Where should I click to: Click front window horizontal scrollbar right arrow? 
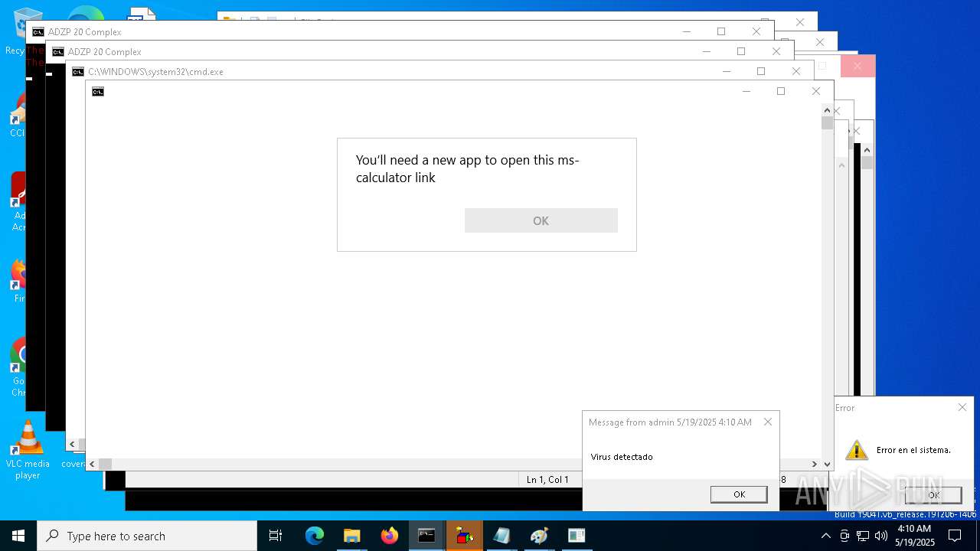click(x=815, y=464)
